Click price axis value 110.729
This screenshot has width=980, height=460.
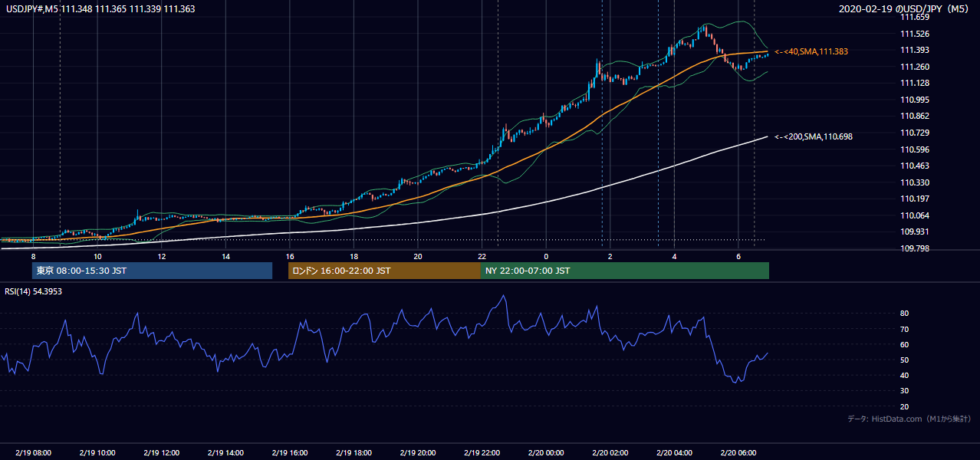(914, 133)
